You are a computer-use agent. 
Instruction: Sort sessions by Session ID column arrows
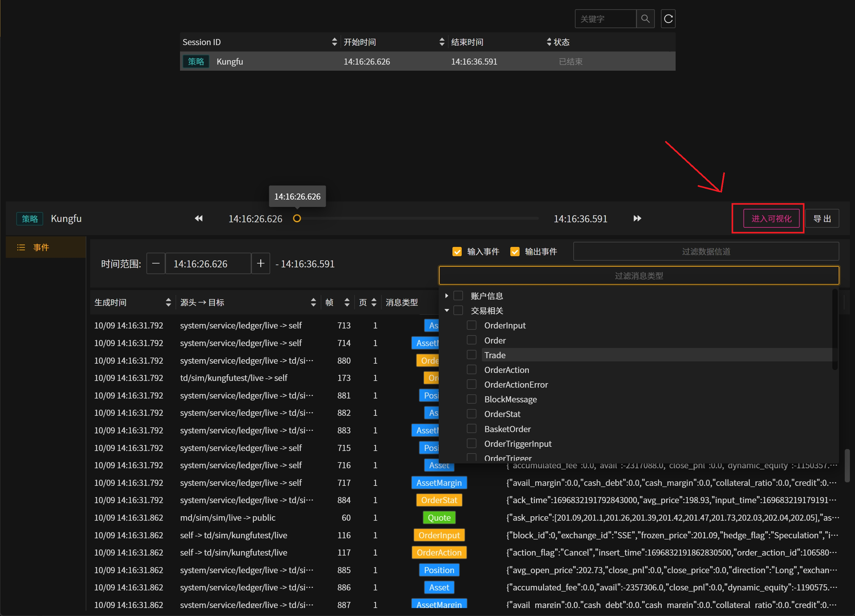tap(334, 42)
